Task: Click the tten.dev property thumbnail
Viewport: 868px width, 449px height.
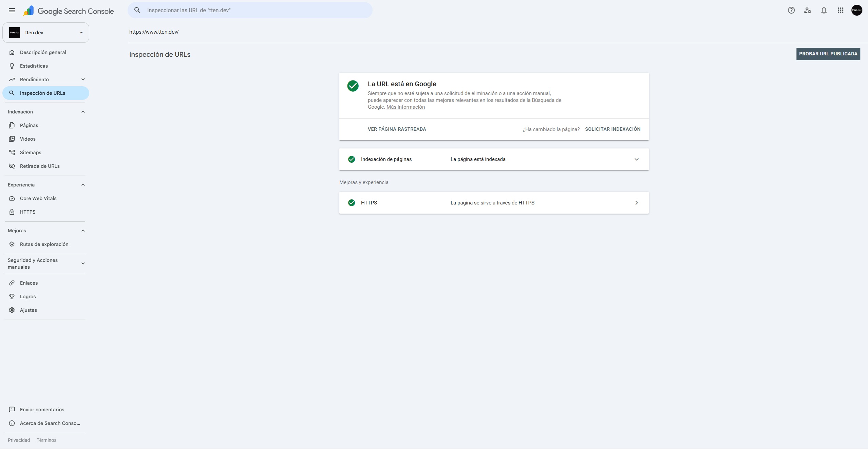Action: pos(15,33)
